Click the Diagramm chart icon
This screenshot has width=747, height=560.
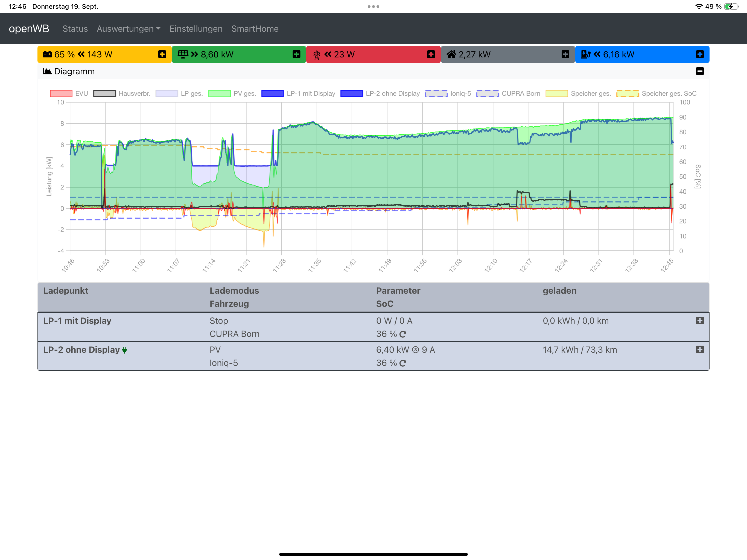[x=47, y=71]
